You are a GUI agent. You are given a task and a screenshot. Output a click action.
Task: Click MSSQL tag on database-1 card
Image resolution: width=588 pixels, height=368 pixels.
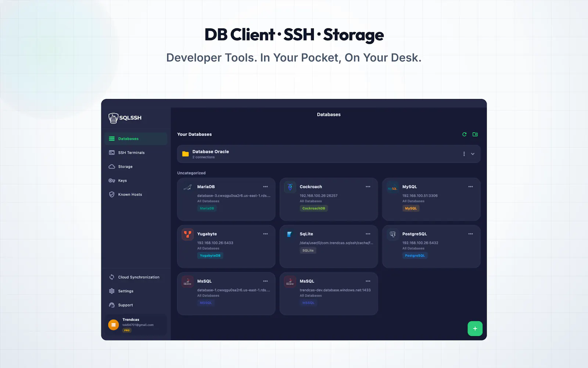[x=206, y=302]
